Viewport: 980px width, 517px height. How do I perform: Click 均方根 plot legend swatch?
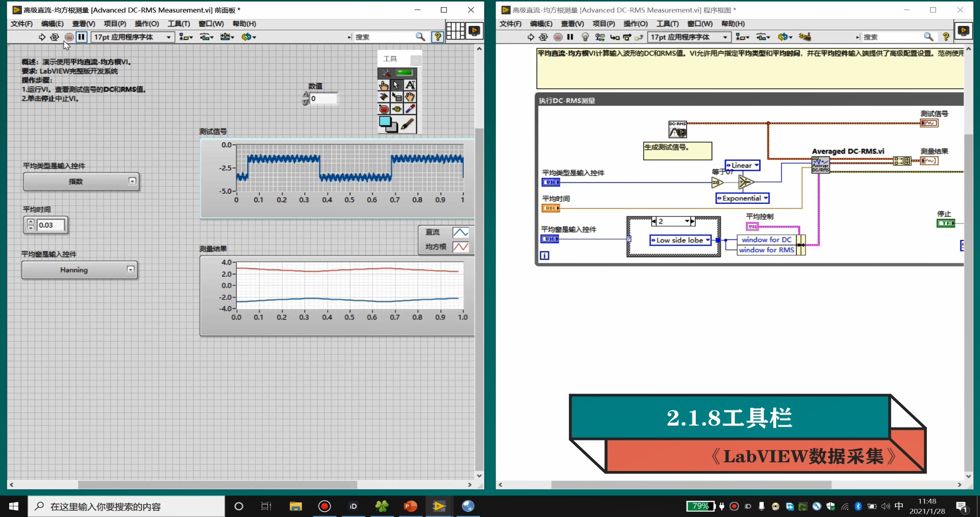pyautogui.click(x=460, y=247)
